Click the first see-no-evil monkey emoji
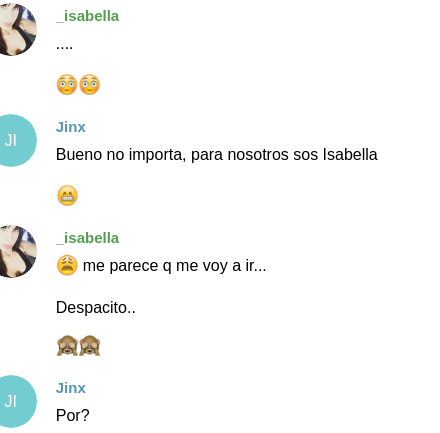 coord(67,346)
